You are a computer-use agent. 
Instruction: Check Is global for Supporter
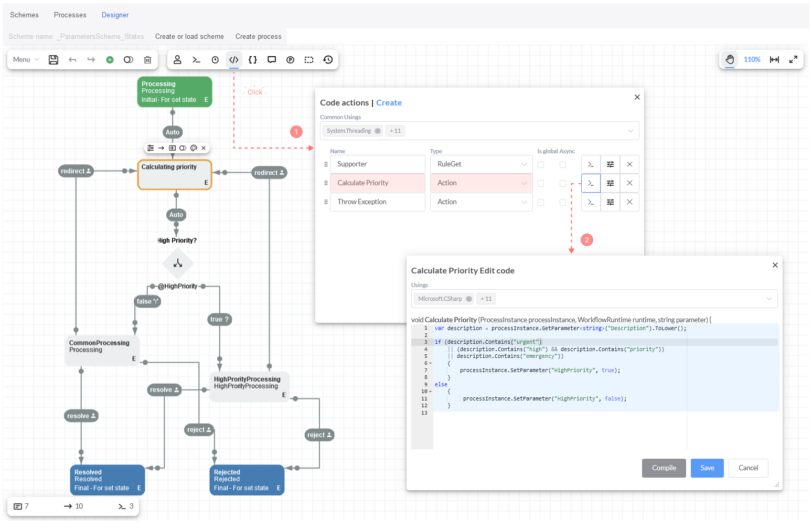[x=541, y=165]
